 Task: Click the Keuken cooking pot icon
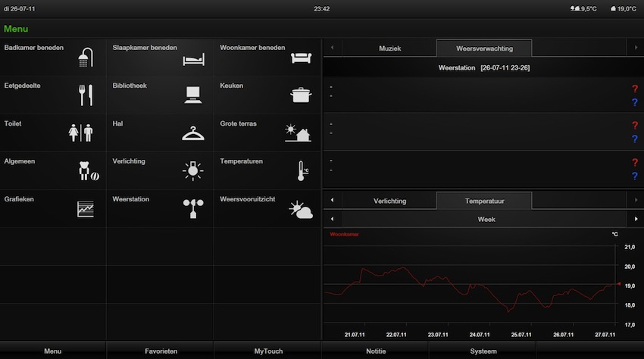302,95
